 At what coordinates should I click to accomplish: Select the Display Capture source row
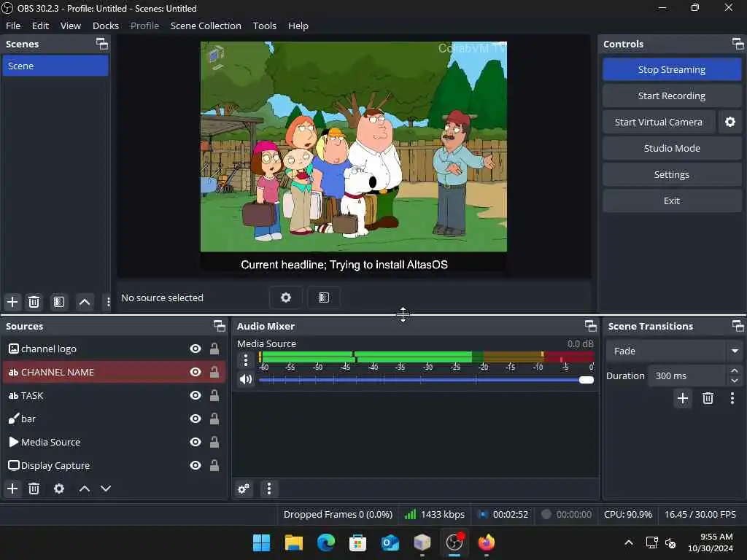tap(114, 465)
